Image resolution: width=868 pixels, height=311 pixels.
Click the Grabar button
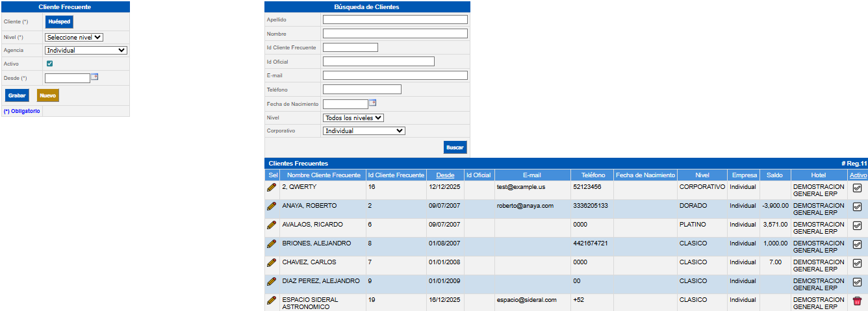[17, 95]
